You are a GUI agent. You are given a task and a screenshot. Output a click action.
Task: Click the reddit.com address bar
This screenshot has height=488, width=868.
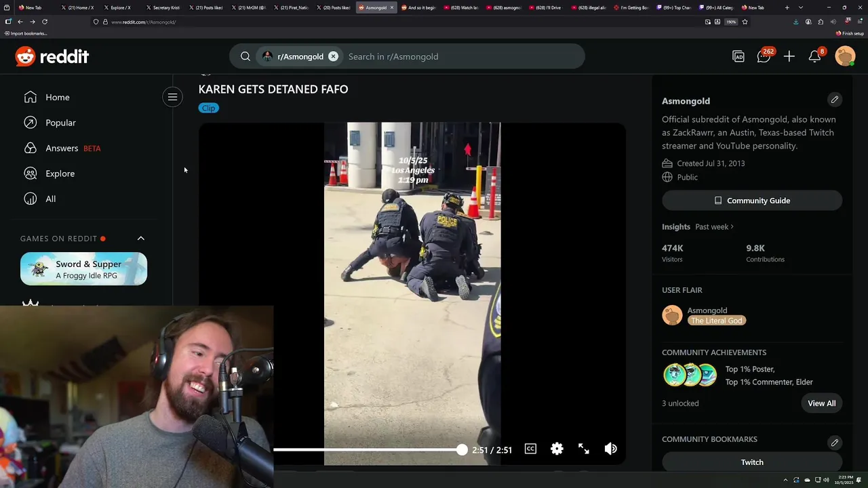[400, 22]
